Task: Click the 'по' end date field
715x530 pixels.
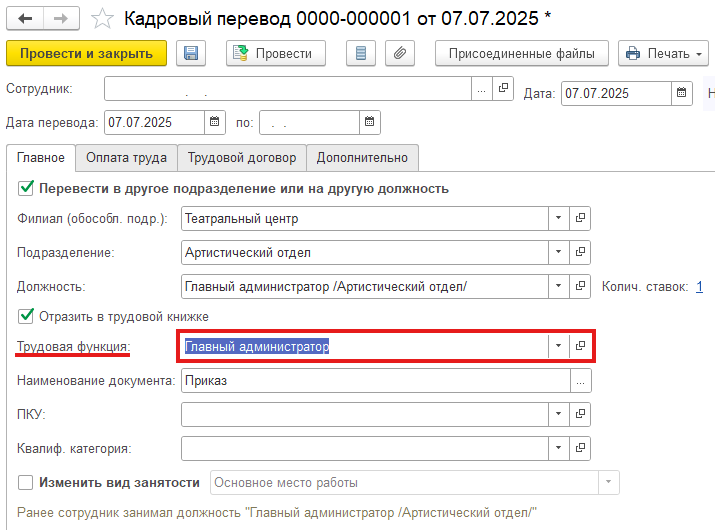Action: pos(309,122)
